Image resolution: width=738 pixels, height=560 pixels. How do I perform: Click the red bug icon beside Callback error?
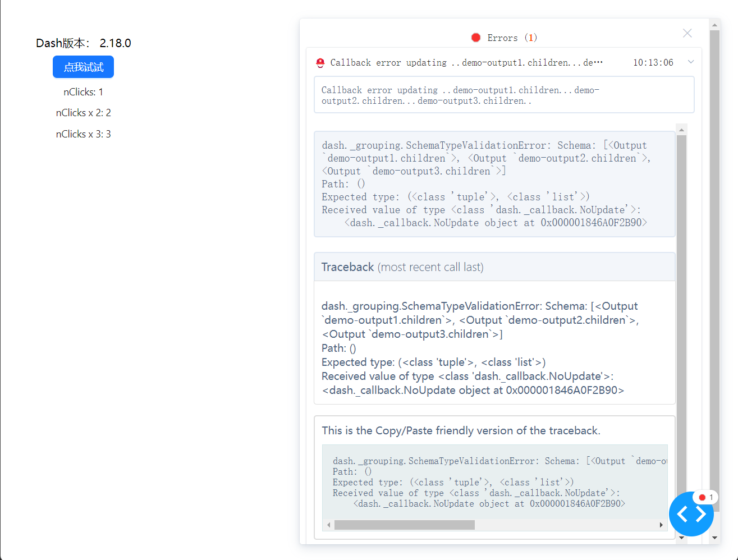(320, 63)
